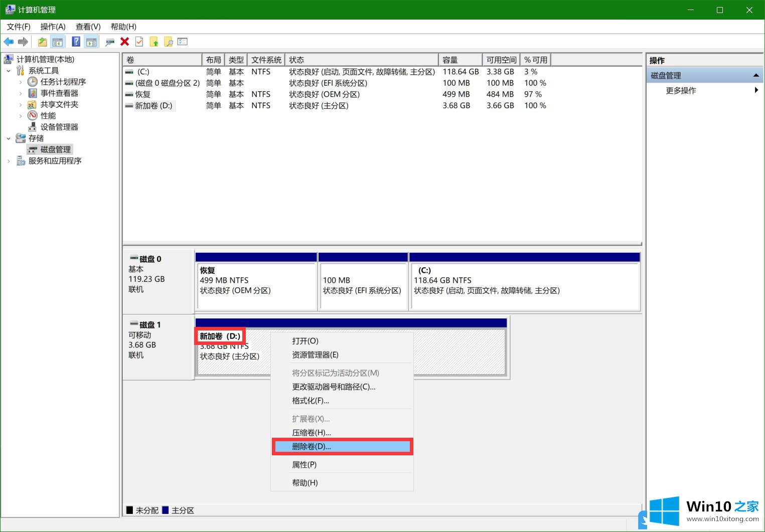The width and height of the screenshot is (765, 532).
Task: Sort by % 可用 column header
Action: [536, 60]
